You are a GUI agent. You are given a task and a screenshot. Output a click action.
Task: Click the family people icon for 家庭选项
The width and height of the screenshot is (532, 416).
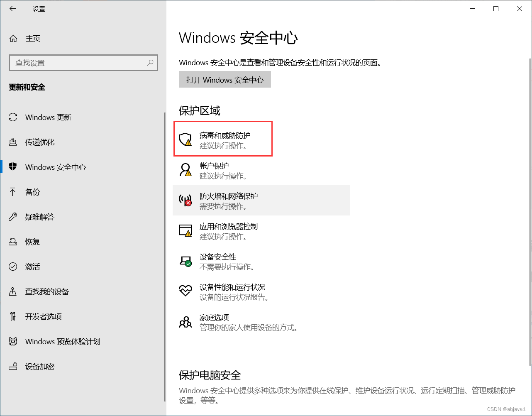pos(185,322)
